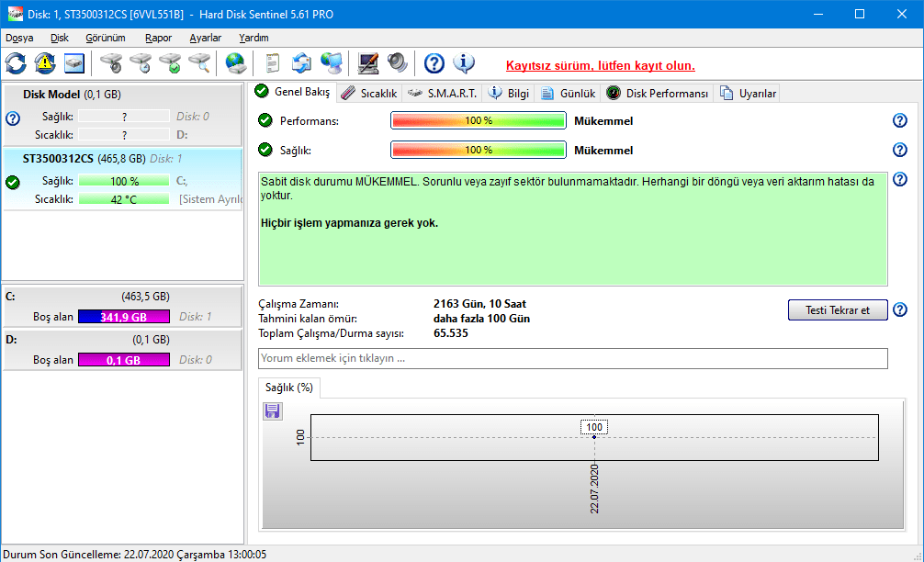This screenshot has width=924, height=562.
Task: Click the C: free space bar 341,9 GB
Action: click(x=124, y=316)
